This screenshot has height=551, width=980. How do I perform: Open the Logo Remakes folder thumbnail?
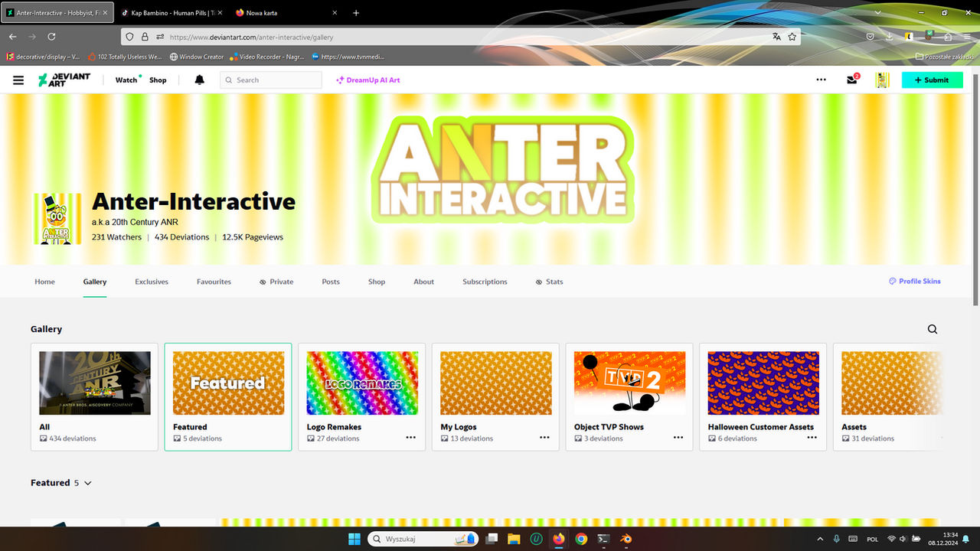(x=361, y=382)
